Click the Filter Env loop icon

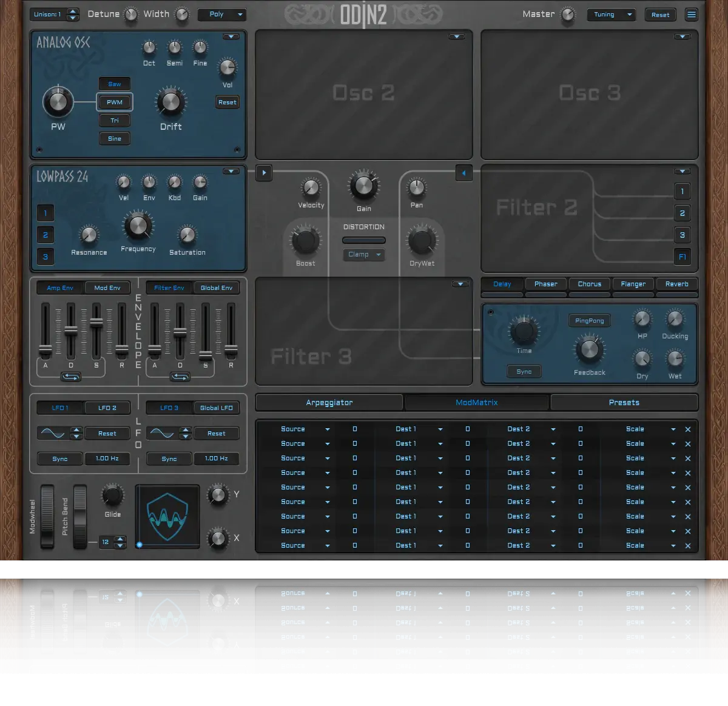[x=180, y=377]
